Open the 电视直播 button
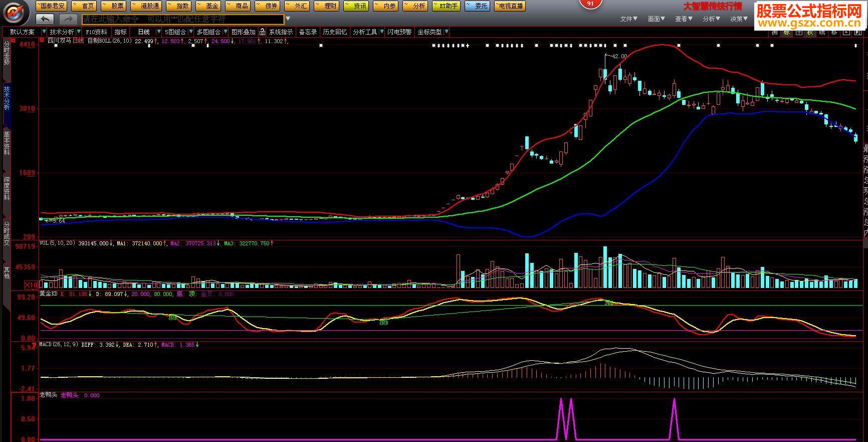868x442 pixels. (509, 6)
